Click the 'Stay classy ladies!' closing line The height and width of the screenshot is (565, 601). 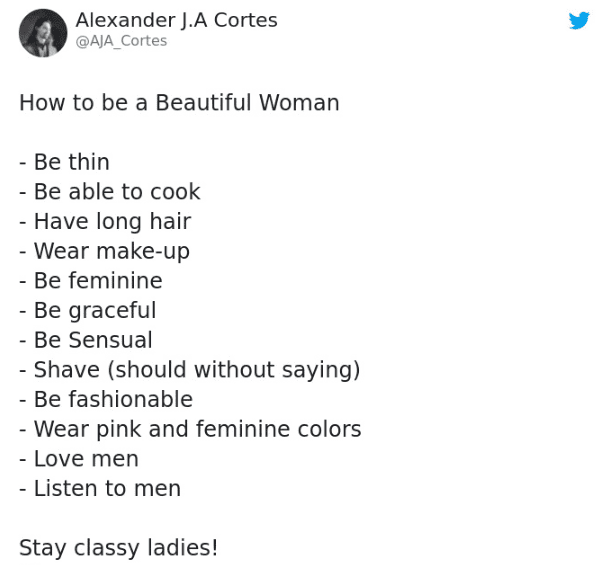(118, 548)
